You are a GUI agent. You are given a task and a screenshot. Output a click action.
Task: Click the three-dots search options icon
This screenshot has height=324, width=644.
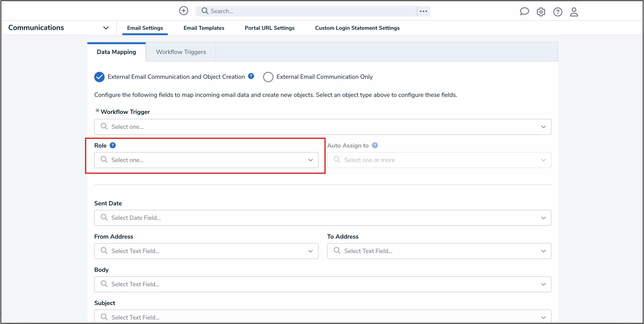[x=423, y=11]
